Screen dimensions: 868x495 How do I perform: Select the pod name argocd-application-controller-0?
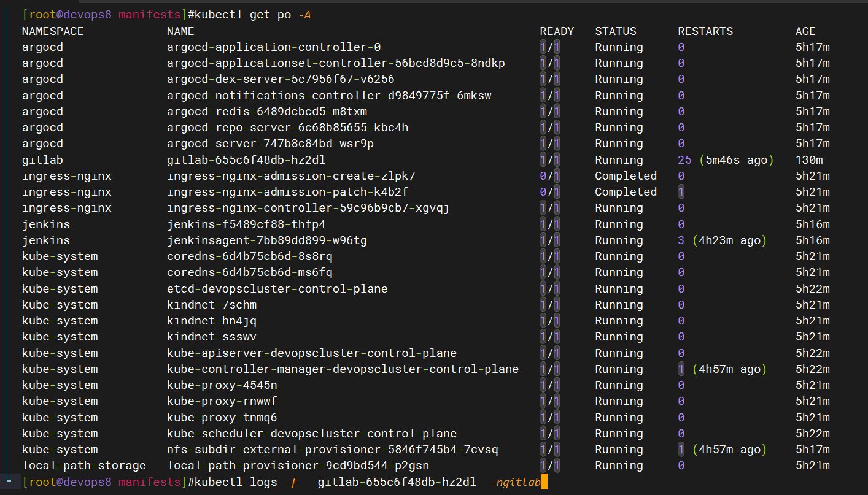pos(274,47)
